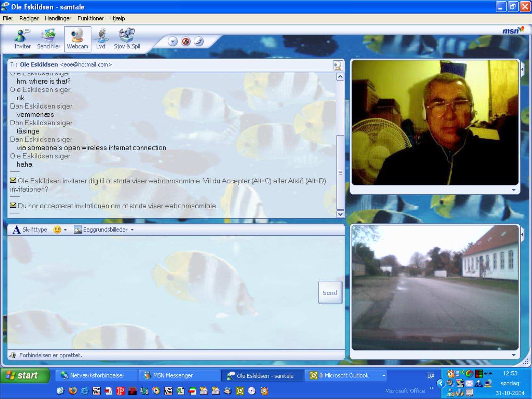Click the wireless network tray icon

(x=460, y=374)
